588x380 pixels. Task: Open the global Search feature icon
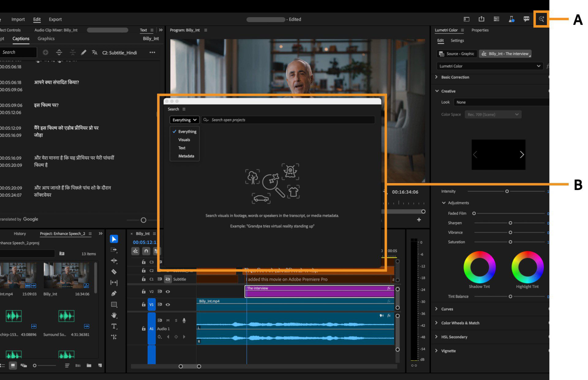541,19
